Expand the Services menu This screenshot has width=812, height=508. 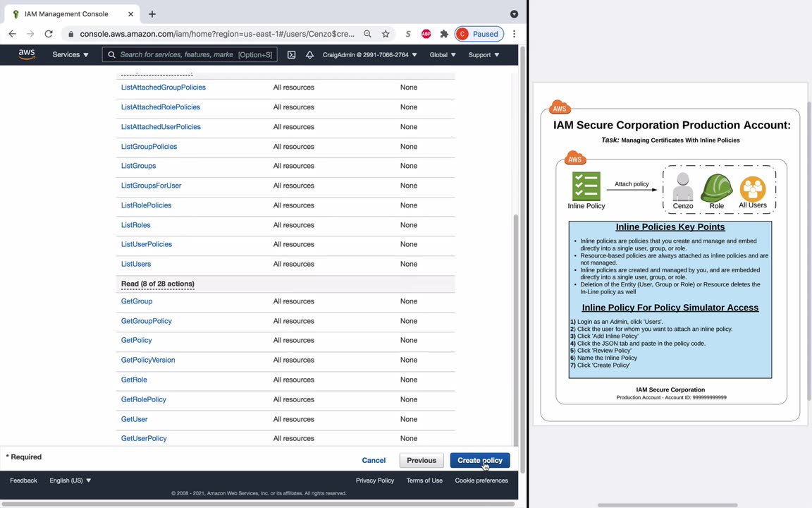[70, 54]
